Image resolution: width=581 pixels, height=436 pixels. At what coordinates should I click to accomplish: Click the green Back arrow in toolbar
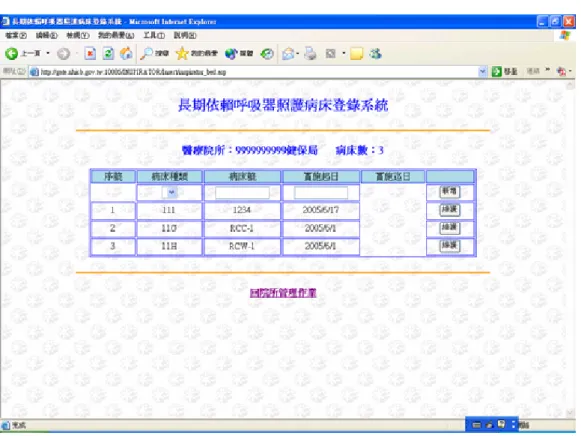pos(11,54)
